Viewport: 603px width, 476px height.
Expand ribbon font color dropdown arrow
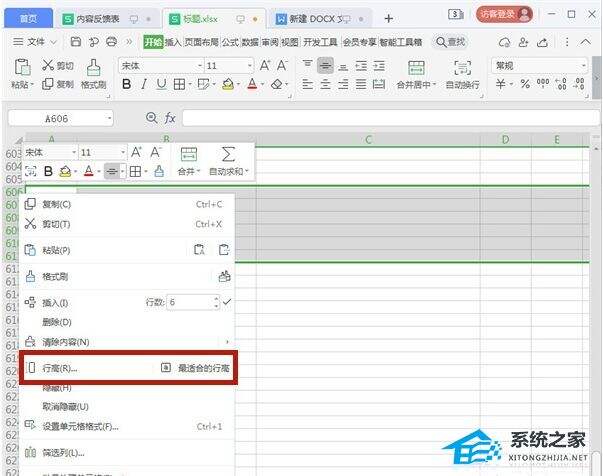263,84
